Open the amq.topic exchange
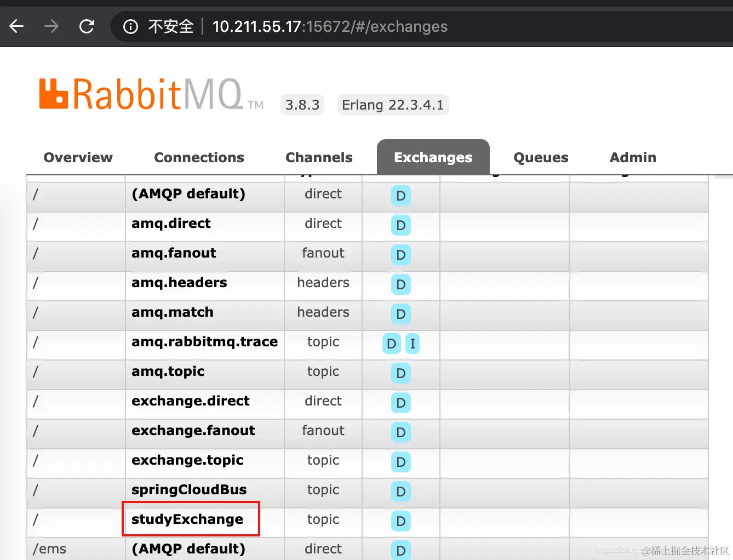Viewport: 733px width, 560px height. pyautogui.click(x=168, y=372)
